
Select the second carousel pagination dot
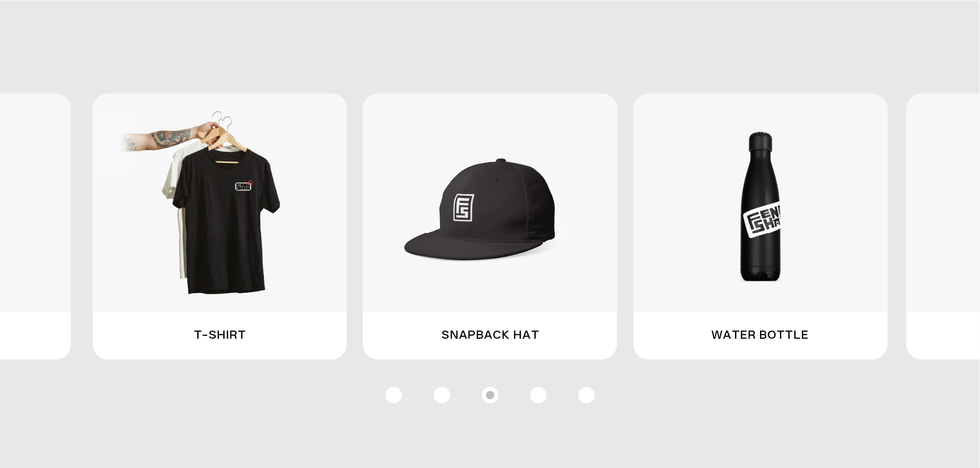[442, 395]
